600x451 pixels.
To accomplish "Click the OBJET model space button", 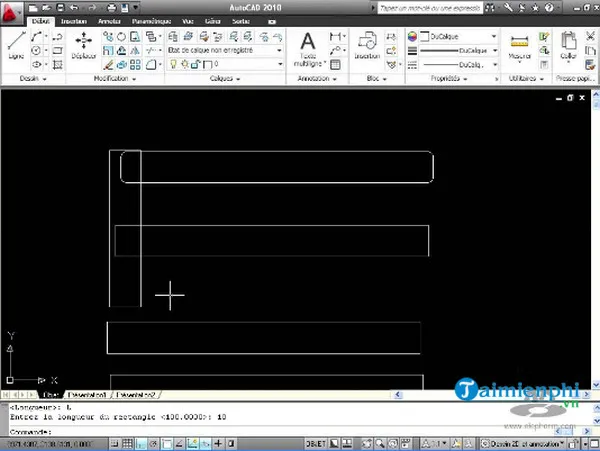I will coord(316,444).
